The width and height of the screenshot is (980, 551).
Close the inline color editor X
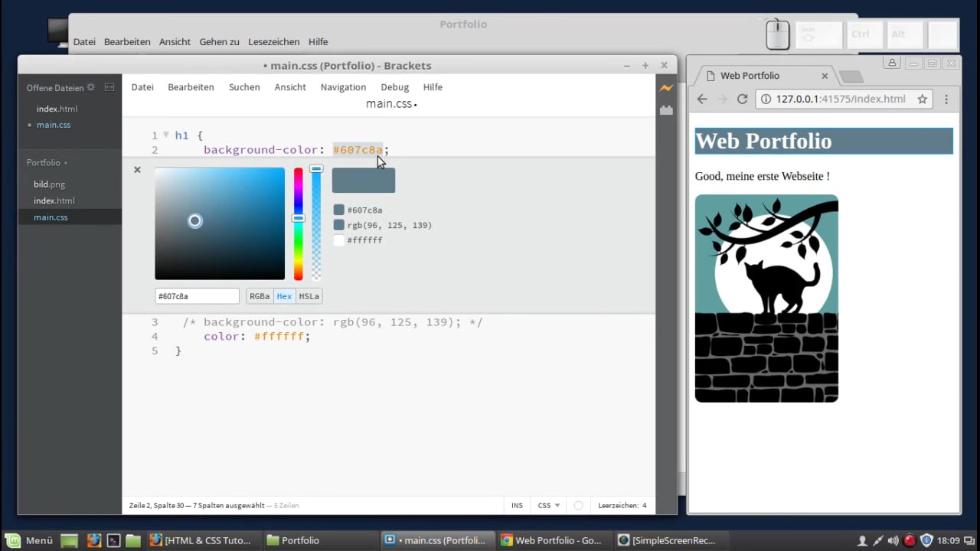137,170
